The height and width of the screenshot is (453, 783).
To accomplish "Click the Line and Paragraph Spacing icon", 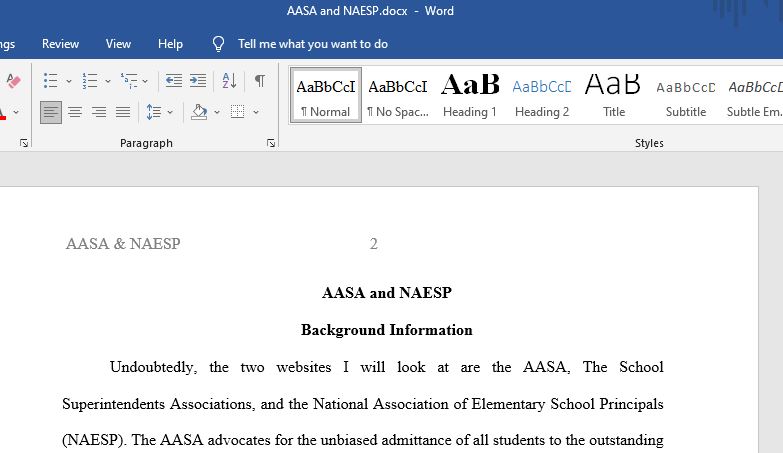I will pos(154,112).
